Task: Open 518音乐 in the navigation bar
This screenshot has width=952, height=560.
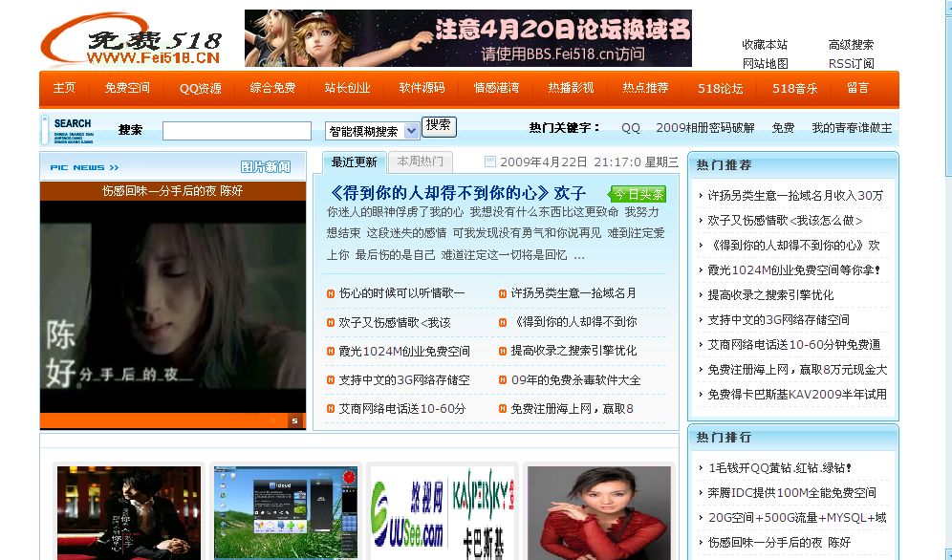Action: pyautogui.click(x=794, y=89)
